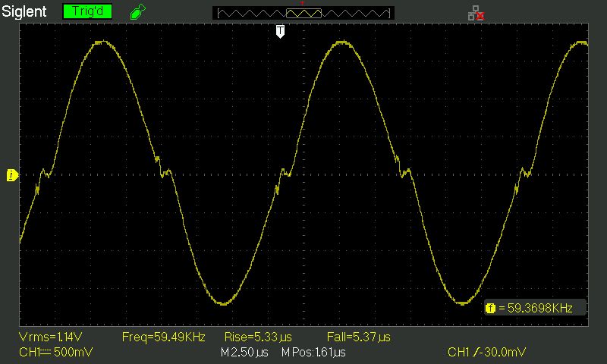Click the M Pos:1.61µs horizontal position
607x364 pixels.
point(313,352)
